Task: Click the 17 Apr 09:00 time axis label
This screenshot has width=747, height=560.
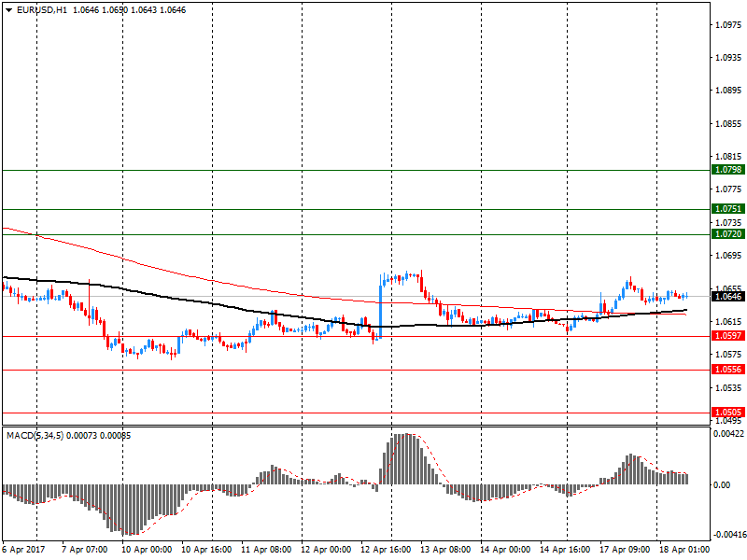Action: tap(625, 550)
